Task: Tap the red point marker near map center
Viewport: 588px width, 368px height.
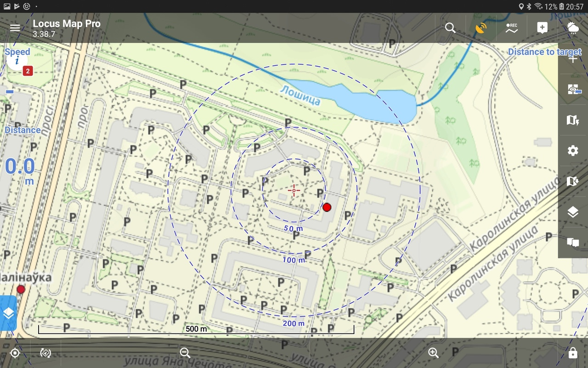Action: click(327, 207)
